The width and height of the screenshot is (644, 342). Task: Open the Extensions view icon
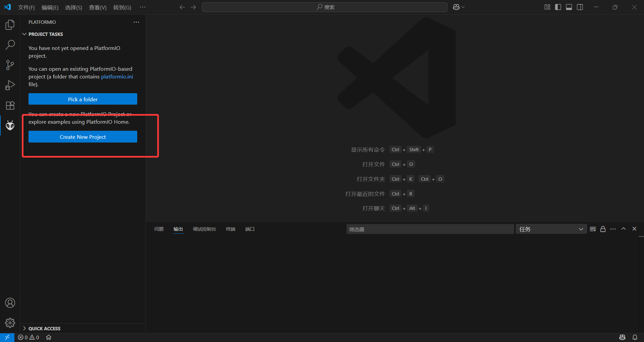tap(10, 105)
